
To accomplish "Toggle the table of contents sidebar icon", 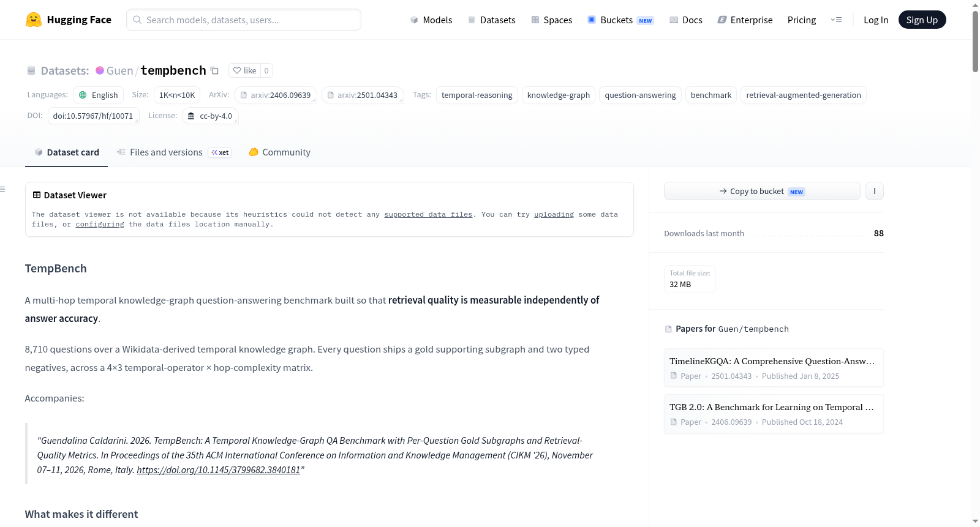I will point(2,189).
